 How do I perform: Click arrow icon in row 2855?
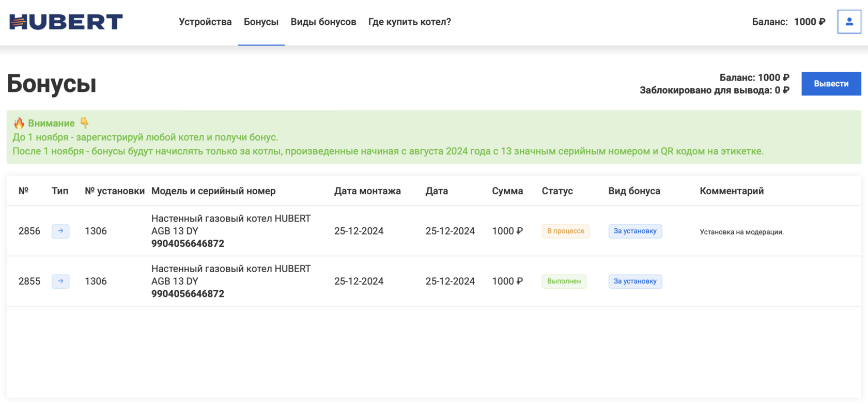(x=60, y=281)
